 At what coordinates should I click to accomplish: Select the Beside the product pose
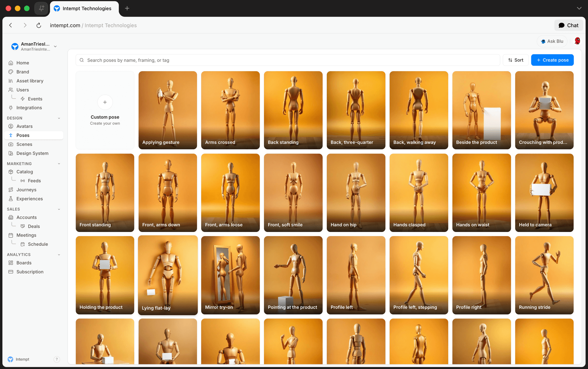coord(482,110)
